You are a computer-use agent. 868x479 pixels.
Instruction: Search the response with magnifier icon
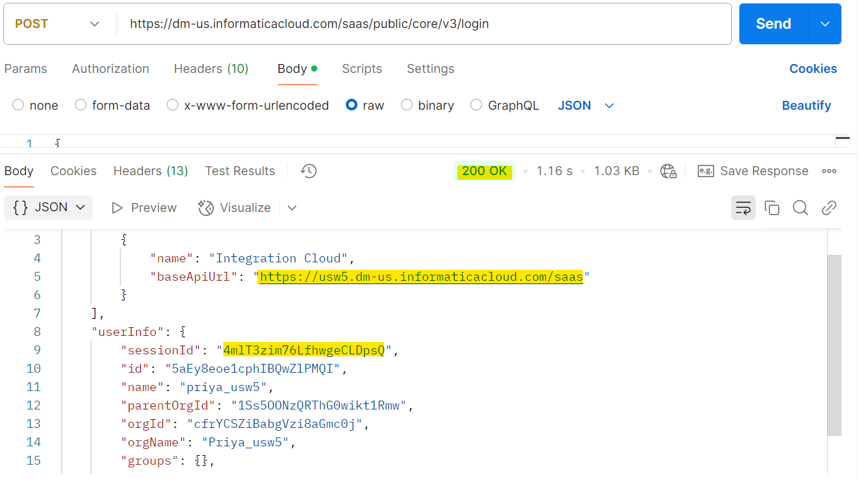[801, 208]
